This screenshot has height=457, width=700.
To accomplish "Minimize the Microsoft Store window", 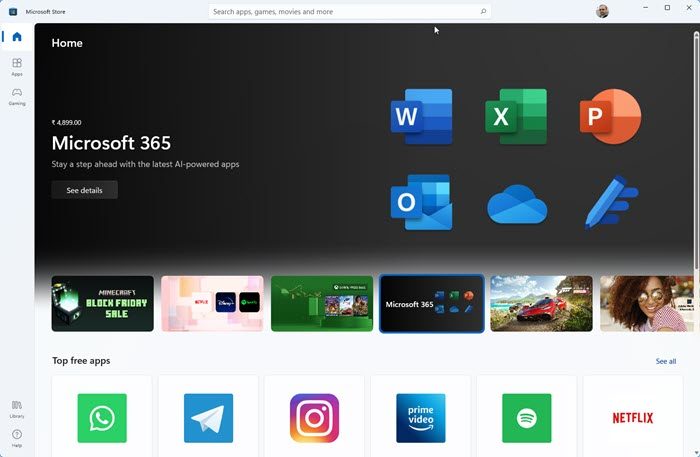I will click(646, 8).
